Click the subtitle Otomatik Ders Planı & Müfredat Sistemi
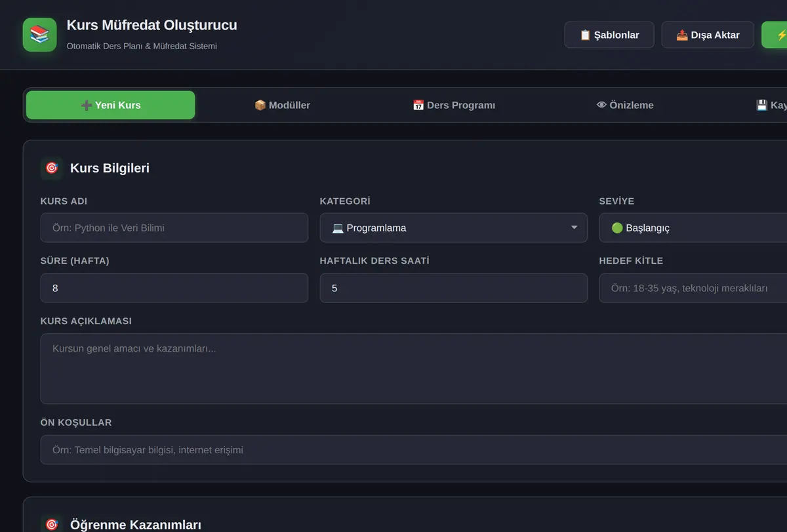The width and height of the screenshot is (787, 532). (x=142, y=46)
